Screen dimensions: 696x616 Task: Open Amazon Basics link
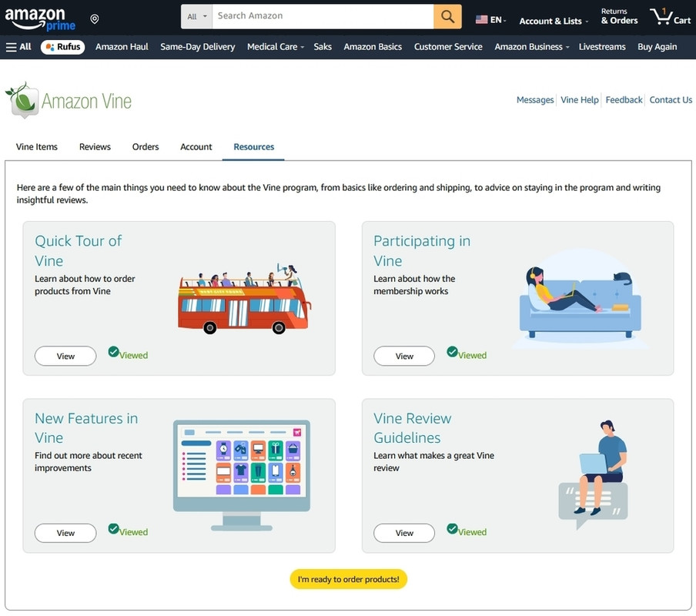pyautogui.click(x=373, y=47)
